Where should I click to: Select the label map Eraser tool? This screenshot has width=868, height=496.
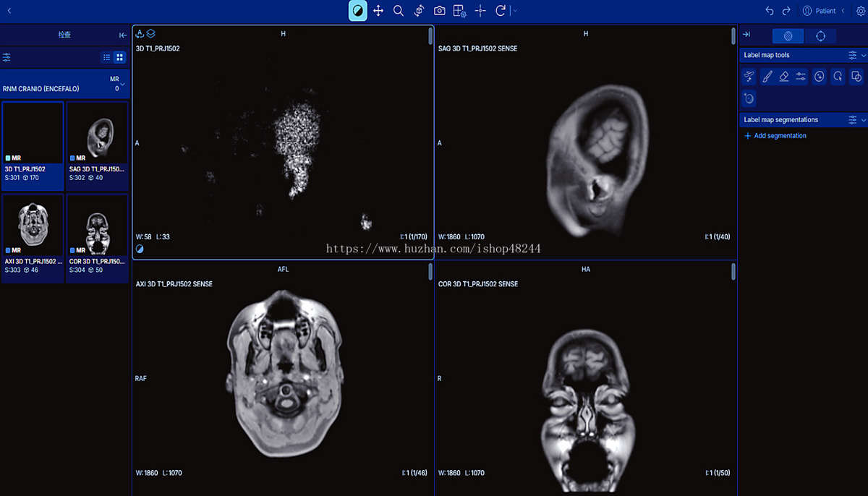(784, 76)
